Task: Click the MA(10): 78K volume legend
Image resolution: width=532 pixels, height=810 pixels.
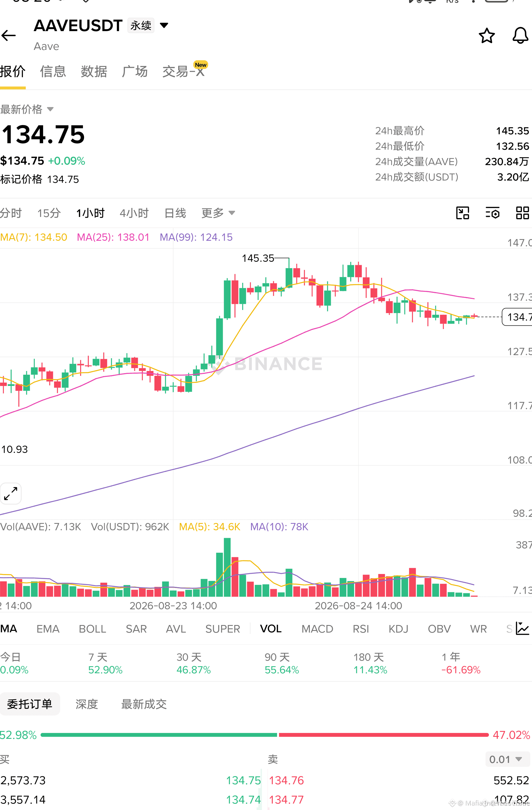Action: 279,527
